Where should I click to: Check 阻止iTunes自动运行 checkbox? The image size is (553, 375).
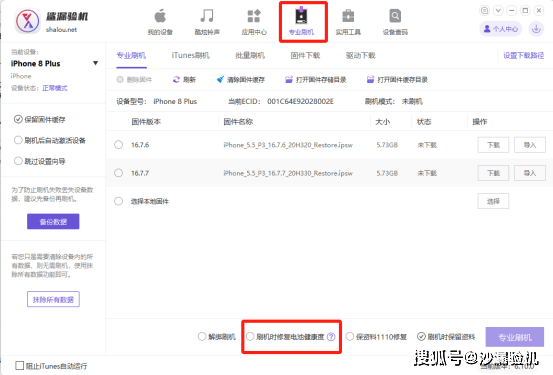tap(20, 365)
